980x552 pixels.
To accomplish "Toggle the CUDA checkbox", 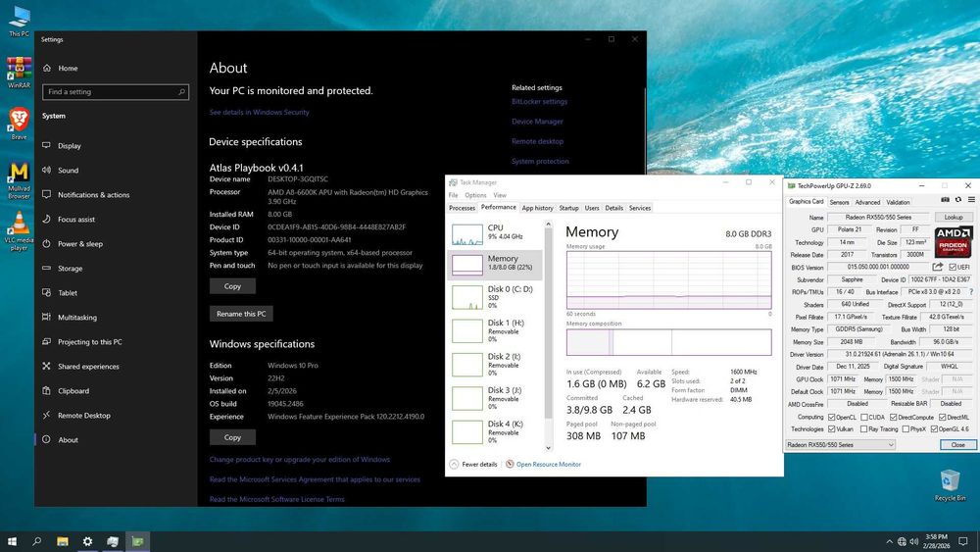I will [x=863, y=417].
